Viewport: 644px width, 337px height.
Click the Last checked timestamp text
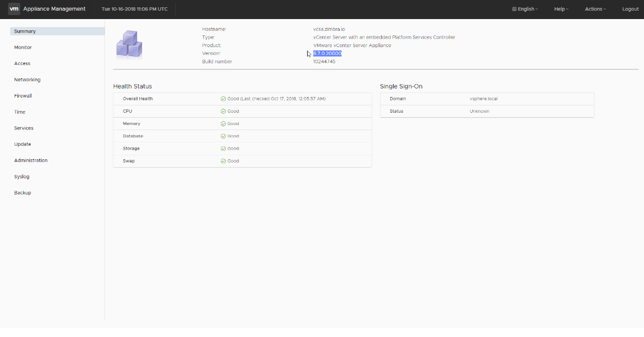tap(283, 99)
